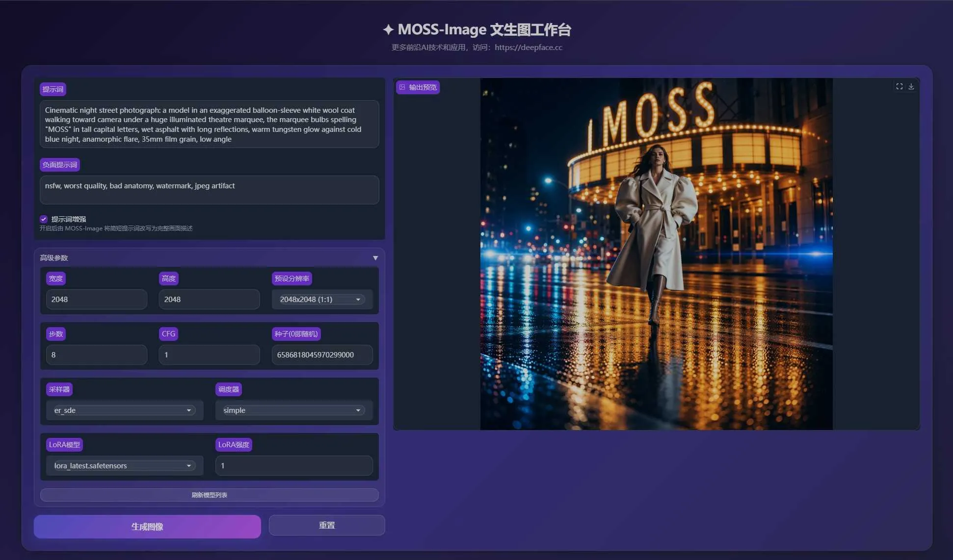Download the generated image via download icon

pos(911,86)
